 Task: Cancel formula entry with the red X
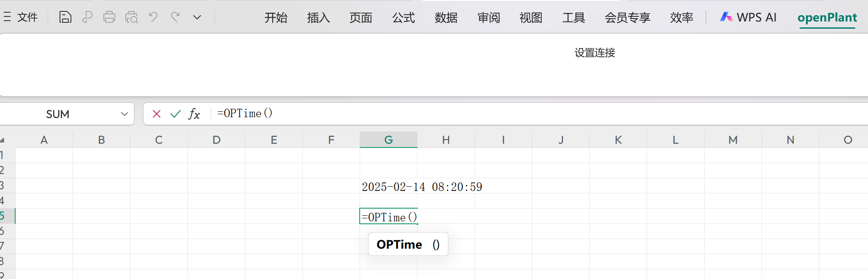click(x=157, y=114)
